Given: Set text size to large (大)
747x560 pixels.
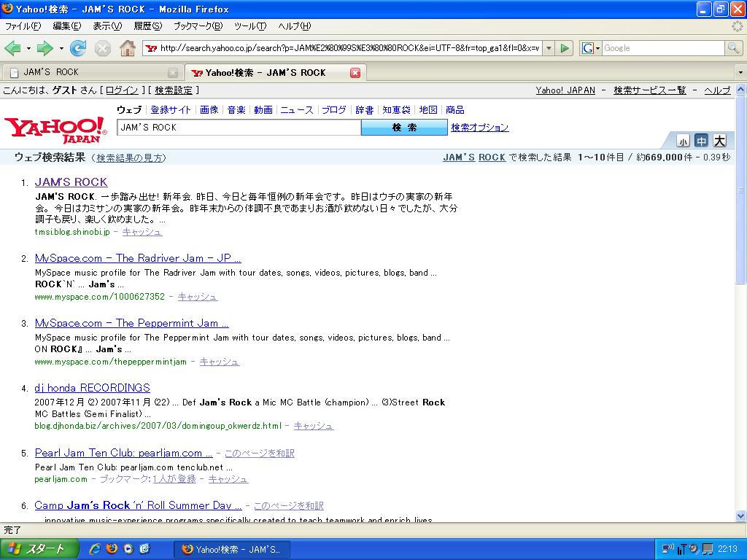Looking at the screenshot, I should [x=719, y=141].
